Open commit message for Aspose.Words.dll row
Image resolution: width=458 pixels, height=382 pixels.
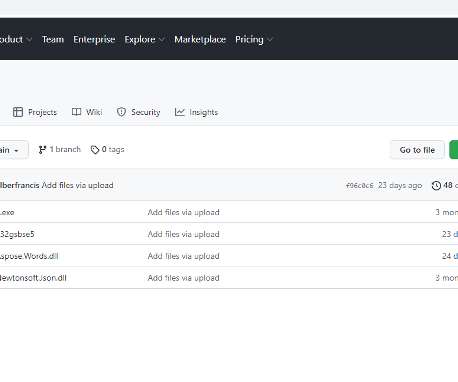click(x=183, y=256)
